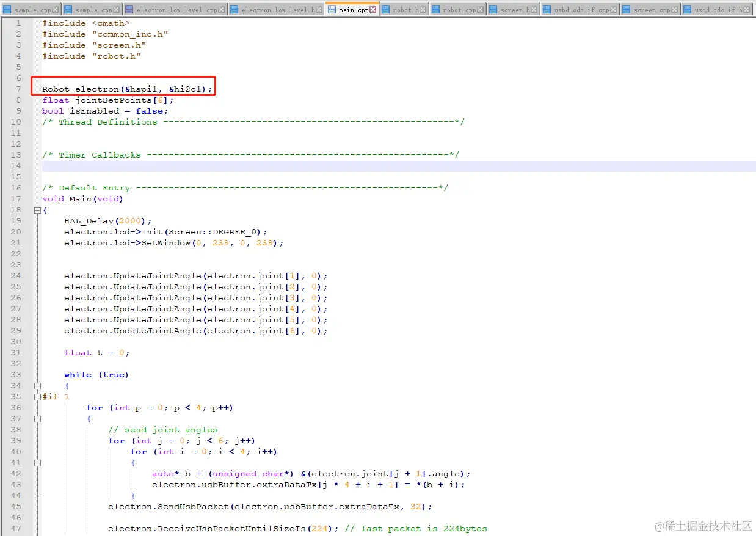Click the #include "common_inc.h" line

click(x=105, y=34)
